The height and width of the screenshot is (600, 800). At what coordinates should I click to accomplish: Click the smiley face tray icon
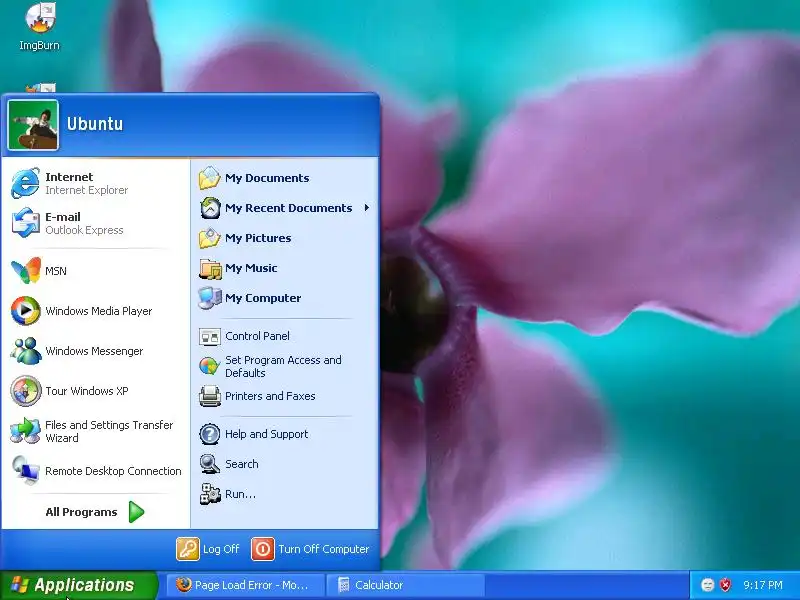pyautogui.click(x=707, y=585)
